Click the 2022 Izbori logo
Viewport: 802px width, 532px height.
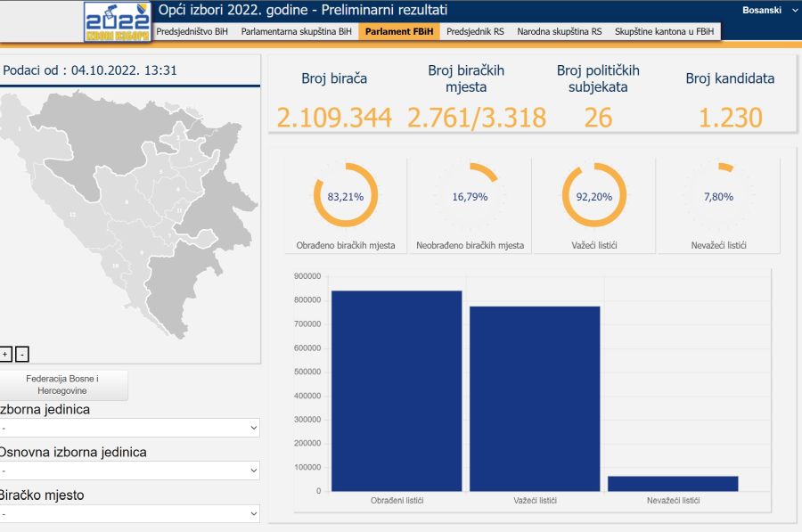118,21
